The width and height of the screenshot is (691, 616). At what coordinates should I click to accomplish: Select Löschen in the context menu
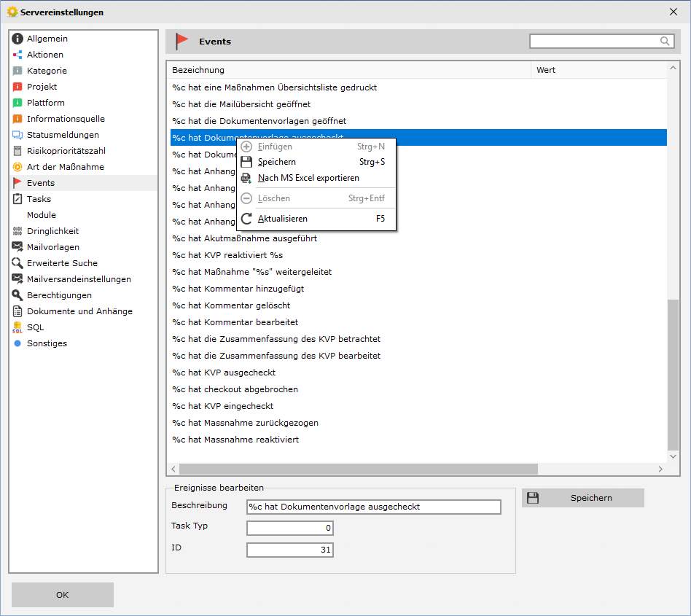[316, 198]
